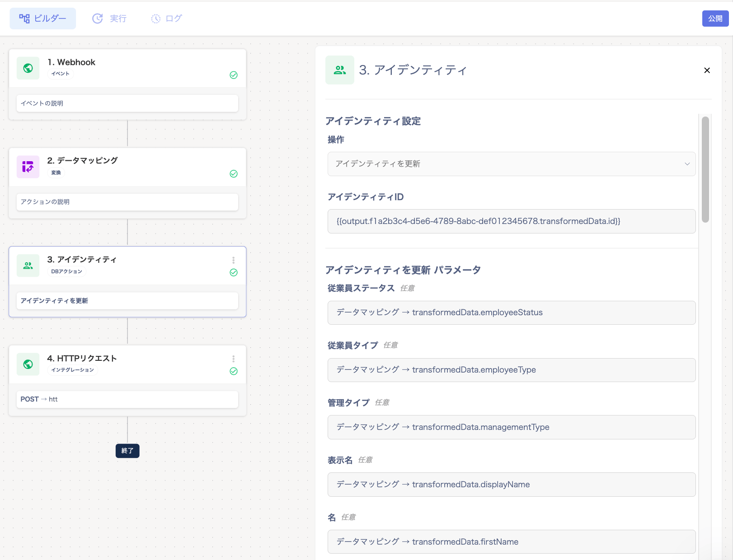Click the ログ tab clock icon
This screenshot has height=560, width=733.
point(155,19)
